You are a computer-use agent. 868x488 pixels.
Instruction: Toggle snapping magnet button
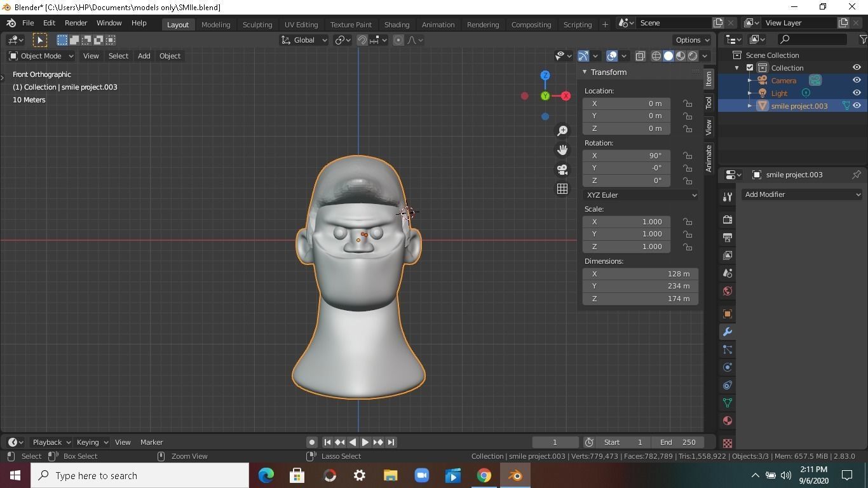tap(362, 40)
